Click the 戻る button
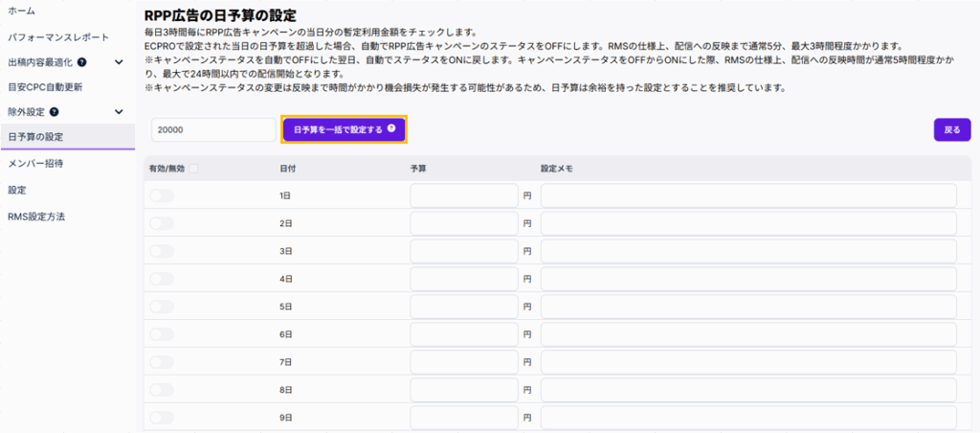Screen dimensions: 980x433 tap(951, 129)
